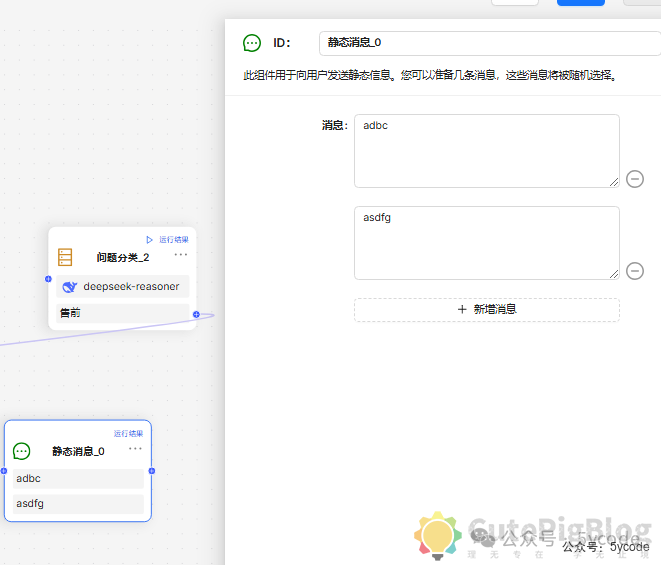The height and width of the screenshot is (565, 661).
Task: Click the input handle of 问题分类_2
Action: 48,279
